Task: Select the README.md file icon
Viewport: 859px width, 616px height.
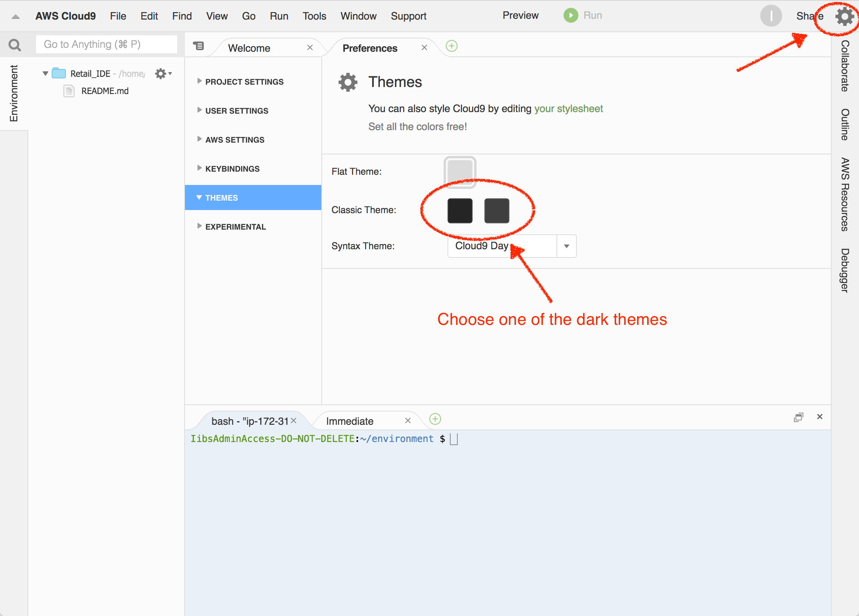Action: 69,91
